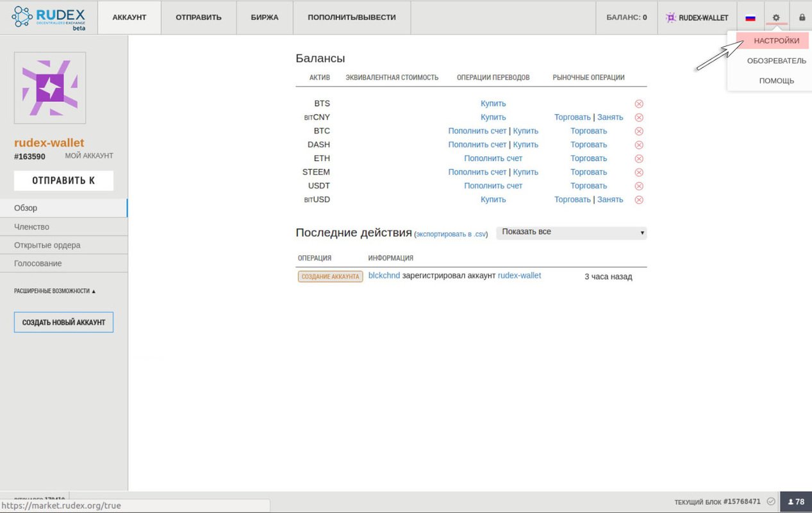Click the wallet lock icon
The width and height of the screenshot is (812, 513).
click(802, 17)
